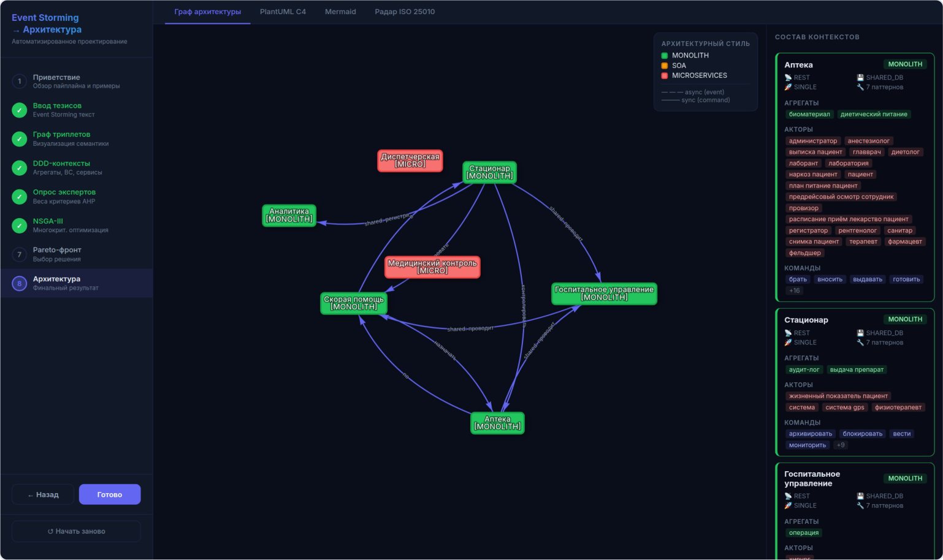Click green checkmark beside Опрос экспертов
Image resolution: width=943 pixels, height=560 pixels.
[20, 196]
